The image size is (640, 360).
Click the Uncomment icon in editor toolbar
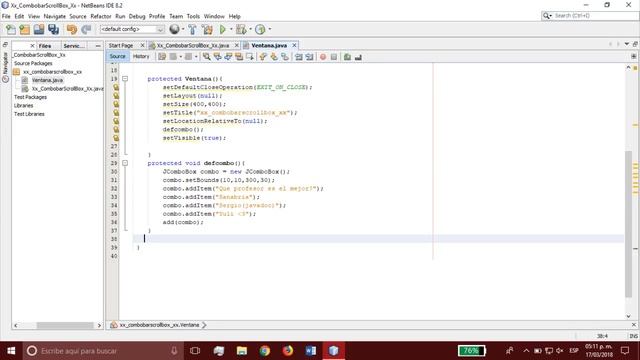tap(358, 57)
